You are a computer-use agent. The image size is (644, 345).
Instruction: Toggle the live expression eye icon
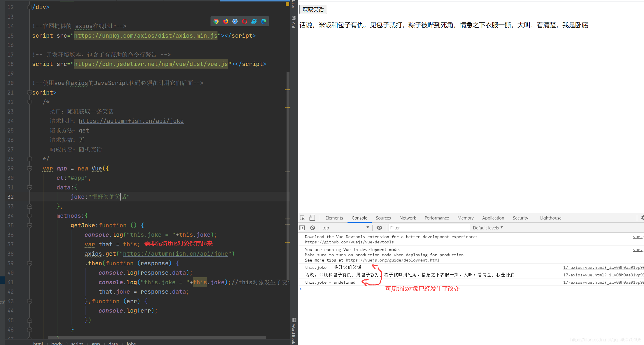[x=379, y=228]
